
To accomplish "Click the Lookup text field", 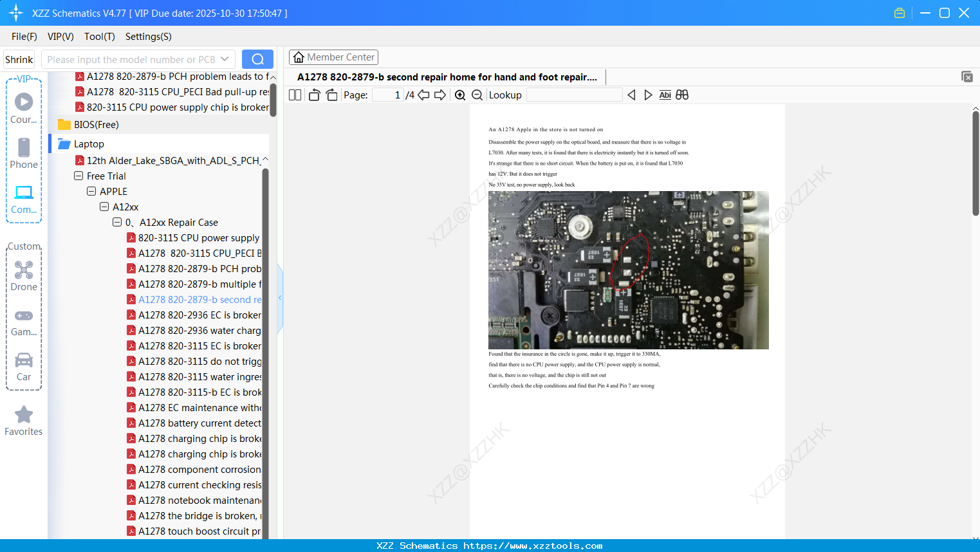I will point(575,95).
